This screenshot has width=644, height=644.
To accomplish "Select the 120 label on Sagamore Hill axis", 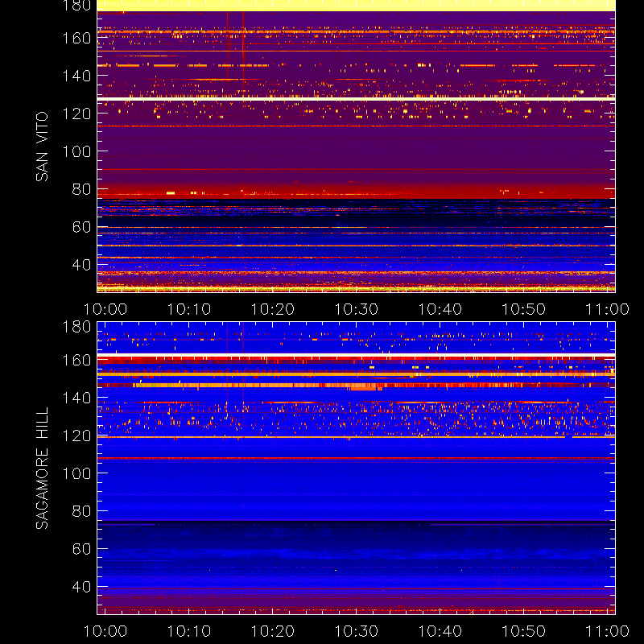I will (76, 436).
